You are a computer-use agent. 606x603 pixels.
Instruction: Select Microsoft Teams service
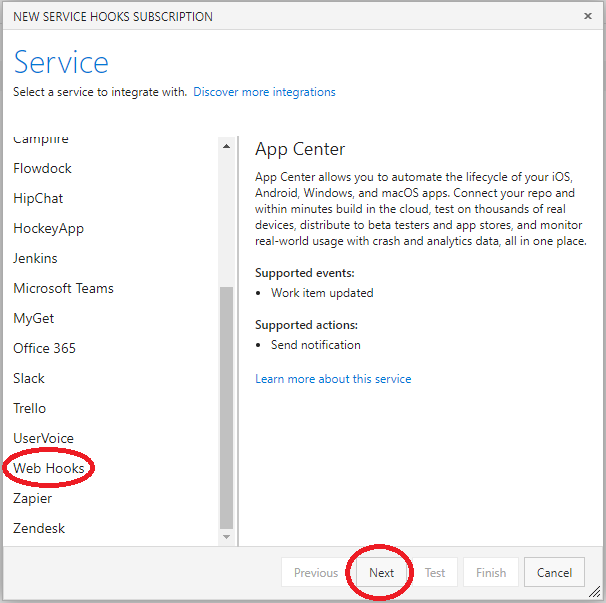(63, 288)
